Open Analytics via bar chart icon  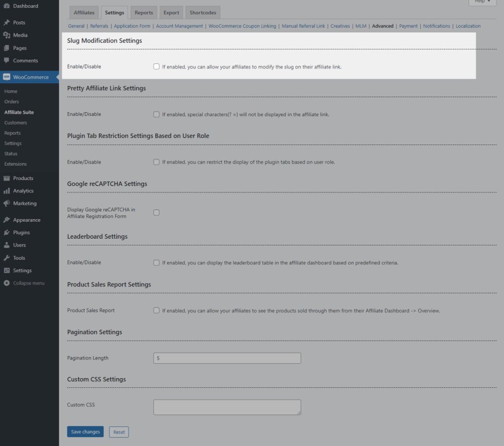pyautogui.click(x=7, y=191)
